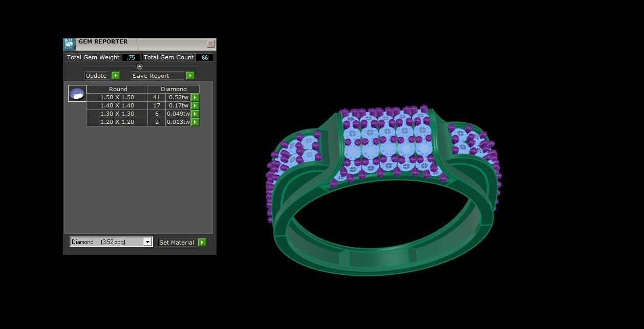The height and width of the screenshot is (329, 644).
Task: Click the Diamond column header
Action: 174,89
